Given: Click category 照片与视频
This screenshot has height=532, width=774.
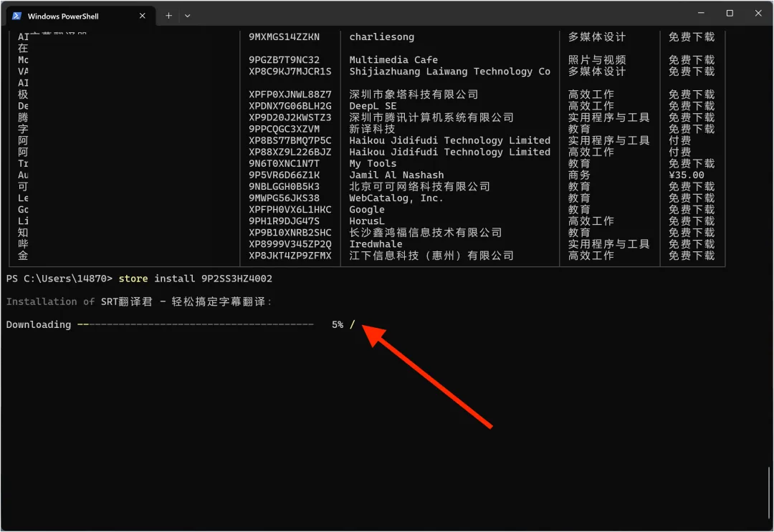Looking at the screenshot, I should pyautogui.click(x=597, y=59).
